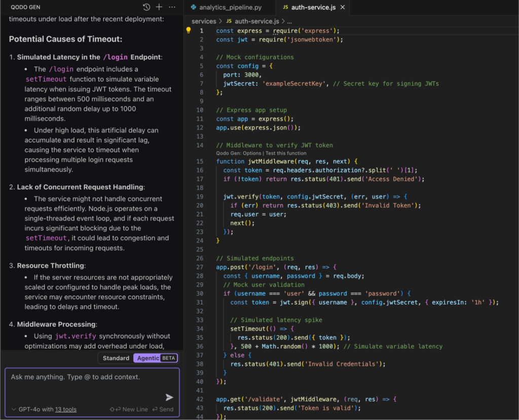This screenshot has width=519, height=420.
Task: Open chat history clock icon
Action: tap(146, 7)
